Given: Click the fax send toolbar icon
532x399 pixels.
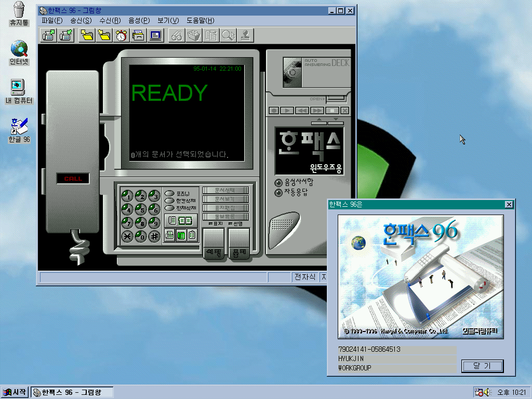Looking at the screenshot, I should coord(48,35).
